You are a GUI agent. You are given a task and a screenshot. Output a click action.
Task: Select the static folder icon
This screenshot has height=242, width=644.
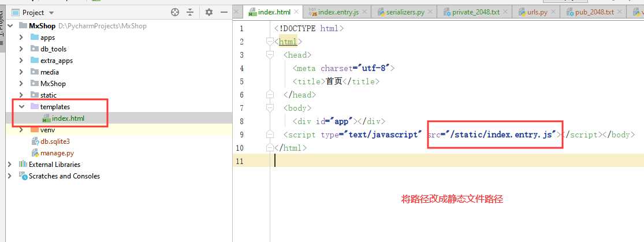tap(35, 95)
